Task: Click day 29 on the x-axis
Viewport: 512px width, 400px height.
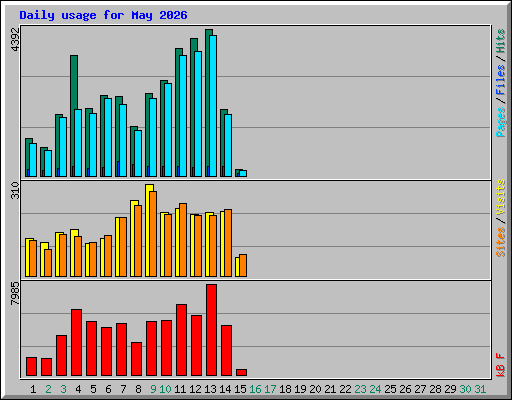Action: [x=450, y=389]
